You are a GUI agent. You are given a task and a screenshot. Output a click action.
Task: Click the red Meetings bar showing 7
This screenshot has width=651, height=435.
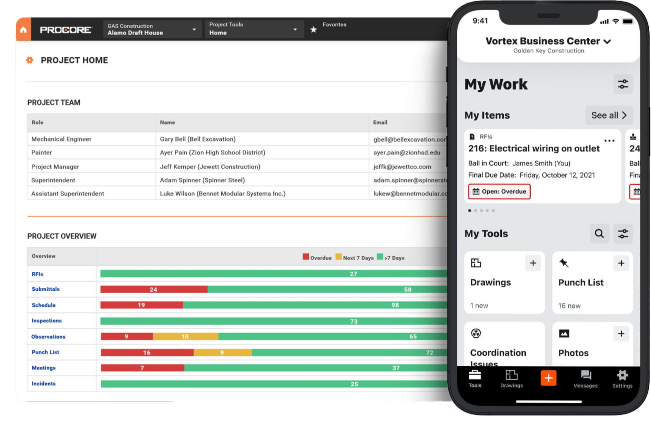point(142,368)
